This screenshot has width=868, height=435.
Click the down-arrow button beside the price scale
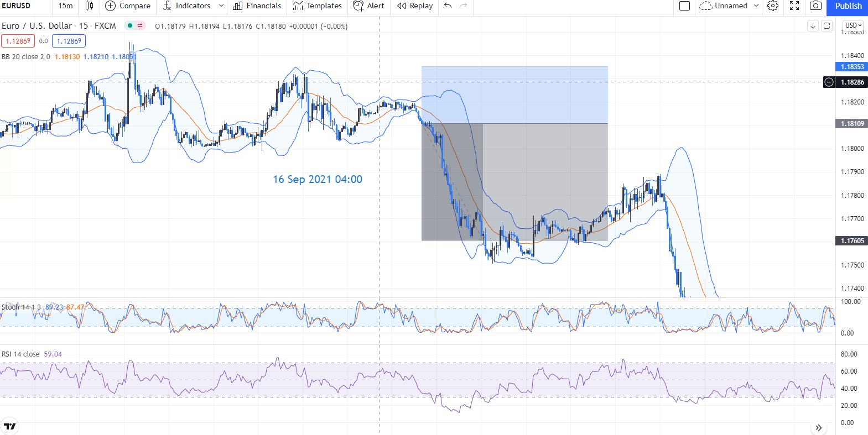click(x=813, y=25)
